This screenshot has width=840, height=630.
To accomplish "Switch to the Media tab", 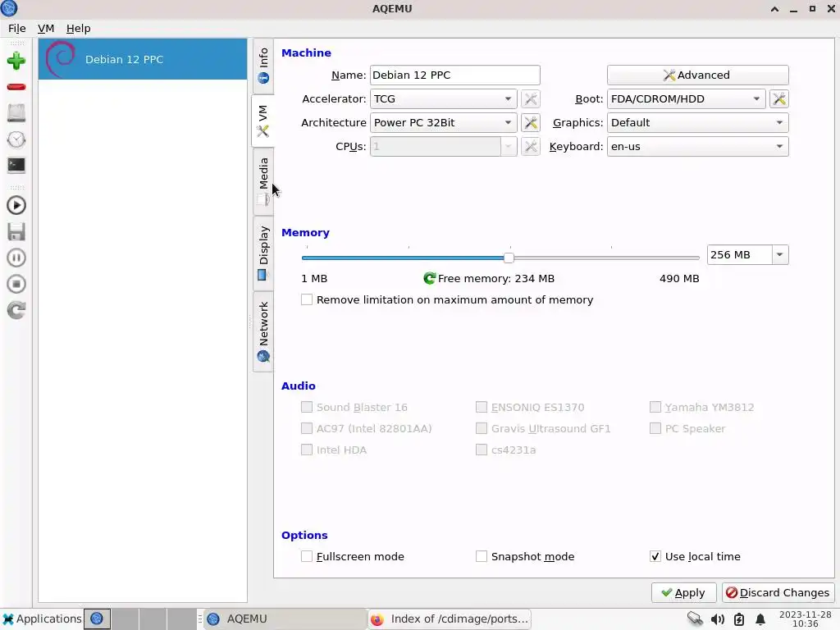I will (263, 181).
